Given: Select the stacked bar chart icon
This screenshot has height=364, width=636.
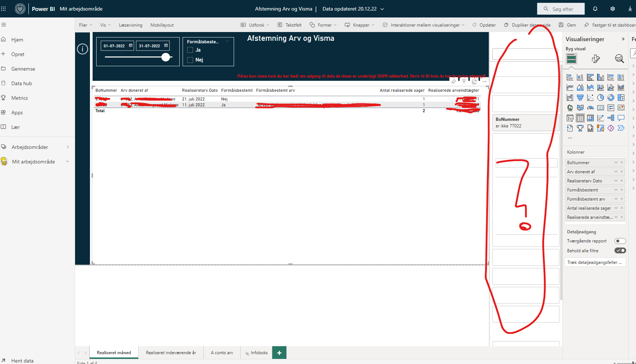Looking at the screenshot, I should click(570, 77).
